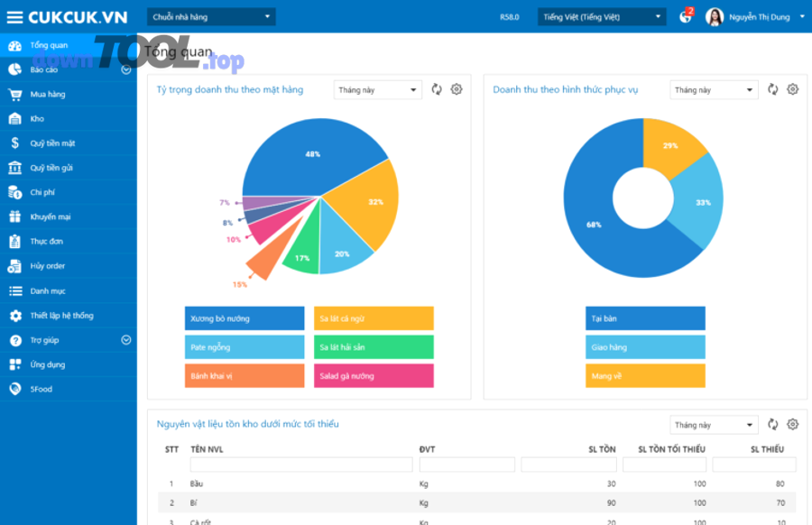
Task: Open Thiết lập hệ thống gear icon
Action: tap(14, 316)
